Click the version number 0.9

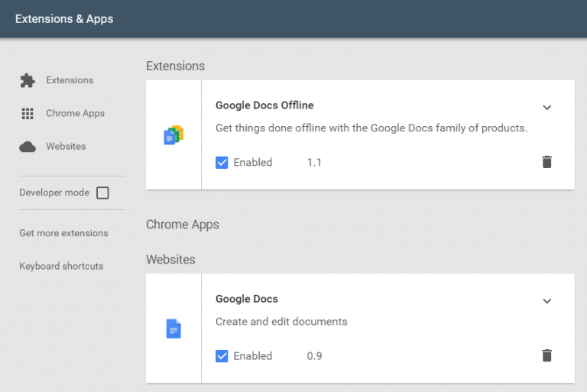(314, 355)
